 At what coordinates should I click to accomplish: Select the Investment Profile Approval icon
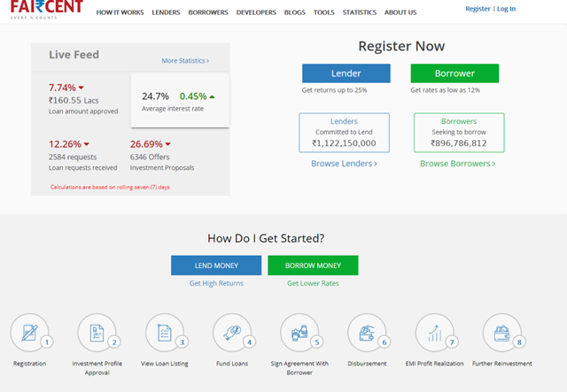(97, 334)
